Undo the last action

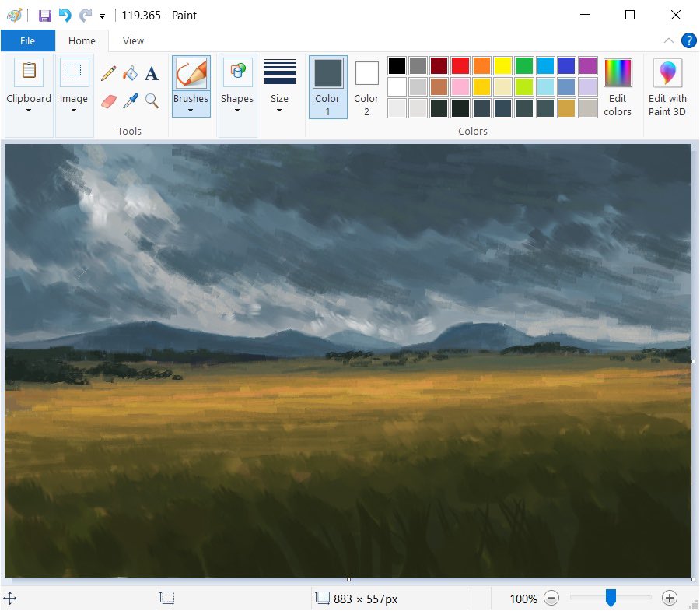point(65,16)
